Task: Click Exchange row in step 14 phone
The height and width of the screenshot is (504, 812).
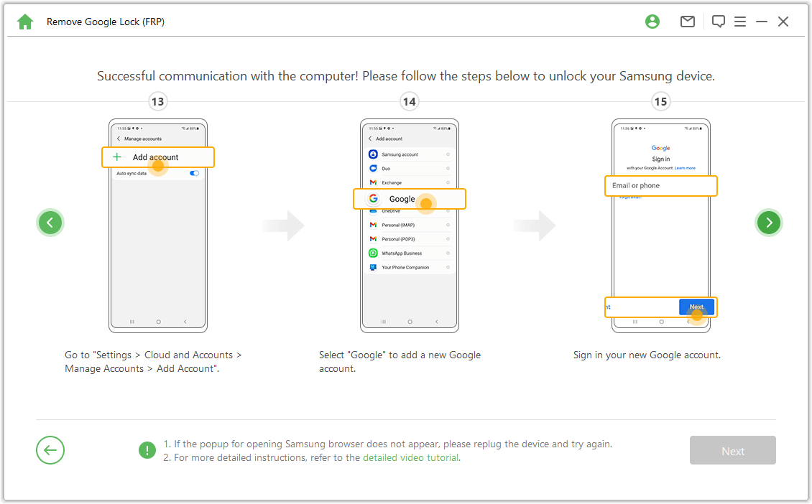Action: coord(410,182)
